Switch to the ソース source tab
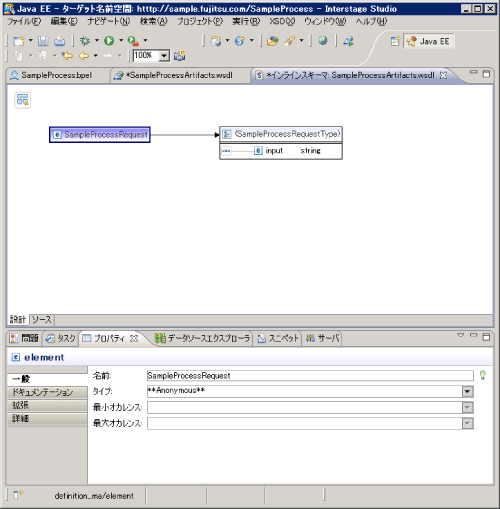The image size is (500, 509). [42, 319]
